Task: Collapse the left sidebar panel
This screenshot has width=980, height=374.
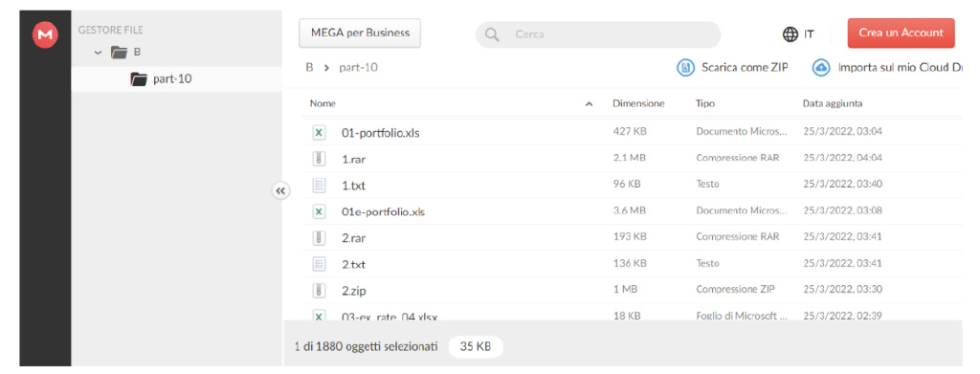Action: (280, 191)
